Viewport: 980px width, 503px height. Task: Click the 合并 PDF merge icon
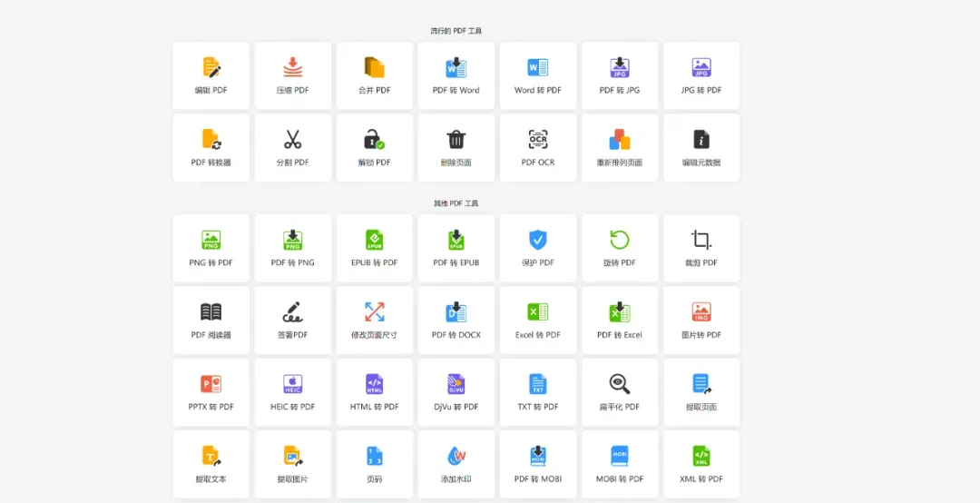pyautogui.click(x=374, y=67)
